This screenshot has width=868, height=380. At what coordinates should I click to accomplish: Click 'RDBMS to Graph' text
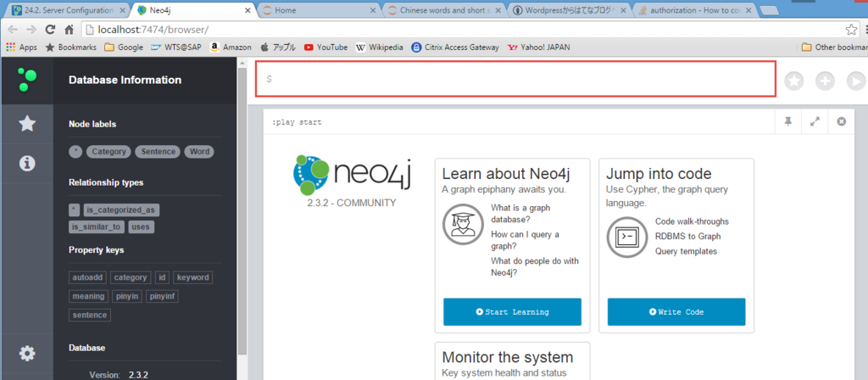tap(688, 237)
